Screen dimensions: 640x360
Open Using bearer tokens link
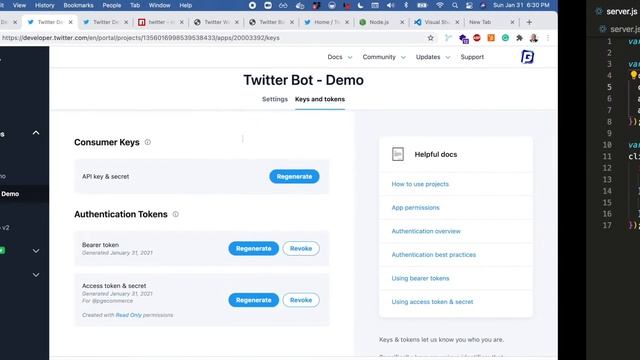(420, 278)
